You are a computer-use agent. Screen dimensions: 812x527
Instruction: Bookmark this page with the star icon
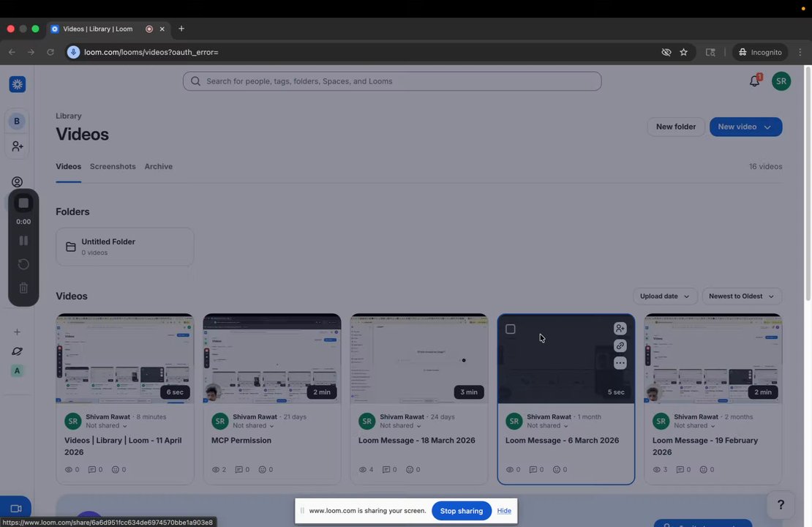(683, 53)
